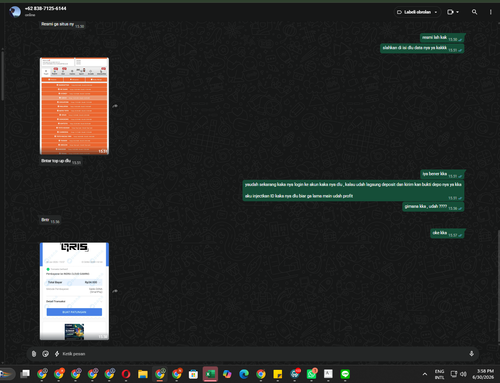Open the orange website screenshot image
This screenshot has height=383, width=500.
(74, 106)
